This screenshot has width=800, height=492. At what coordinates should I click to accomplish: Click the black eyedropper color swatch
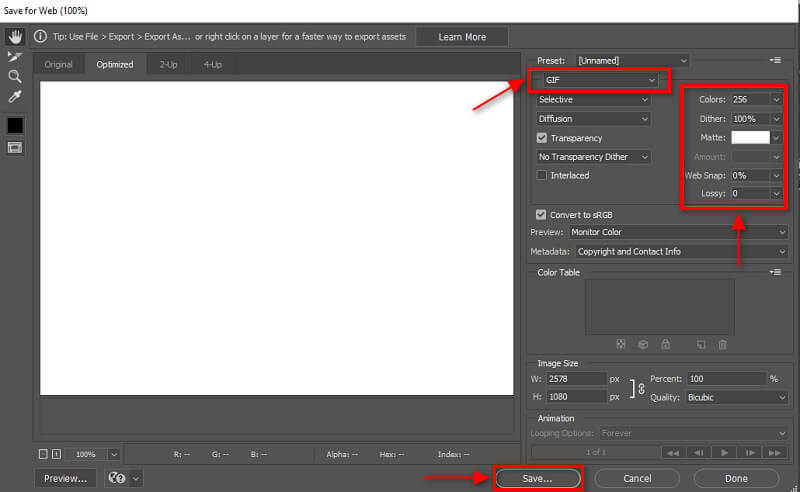tap(15, 125)
